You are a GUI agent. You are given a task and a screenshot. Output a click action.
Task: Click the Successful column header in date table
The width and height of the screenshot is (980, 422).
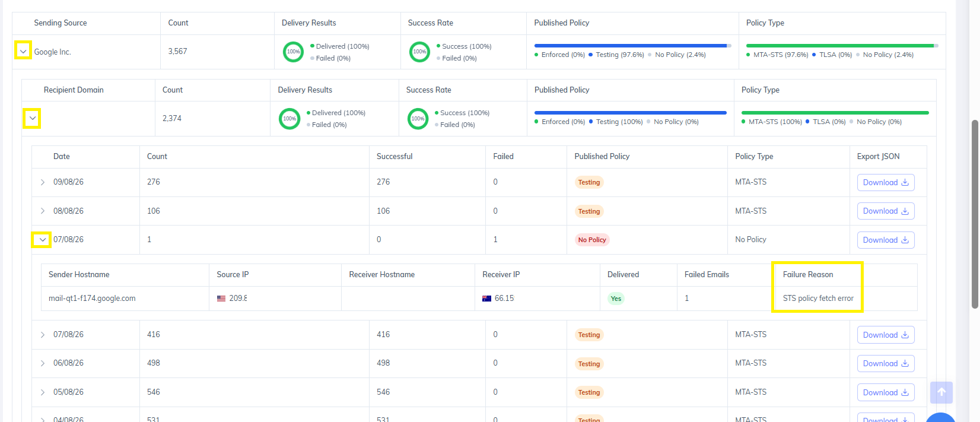point(394,157)
